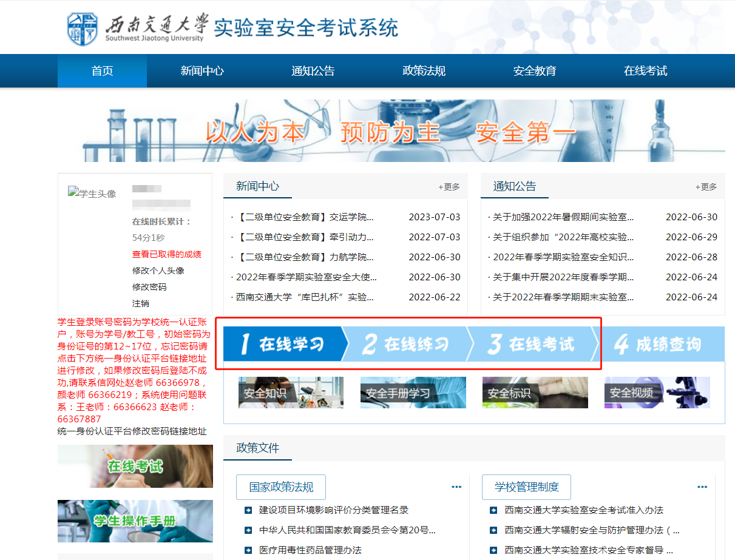Viewport: 735px width, 560px height.
Task: Open the 安全视频 image tile
Action: [x=657, y=393]
